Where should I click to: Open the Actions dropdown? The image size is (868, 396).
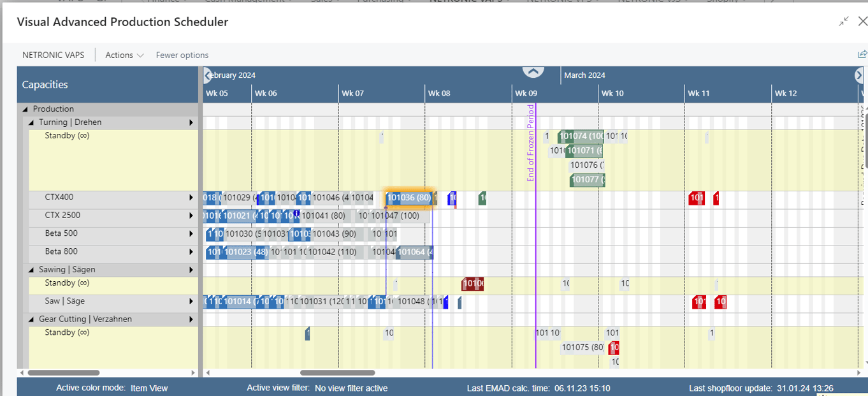pyautogui.click(x=124, y=55)
